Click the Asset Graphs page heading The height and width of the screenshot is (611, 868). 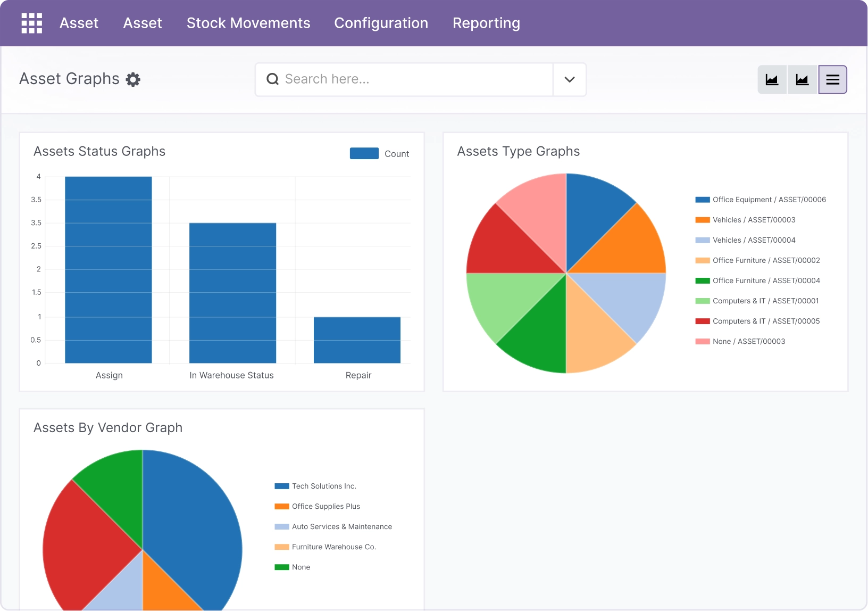point(69,79)
